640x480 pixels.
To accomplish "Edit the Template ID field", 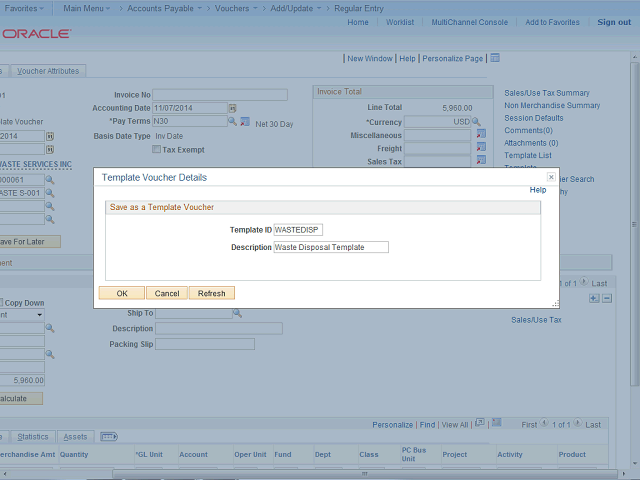I will [298, 230].
